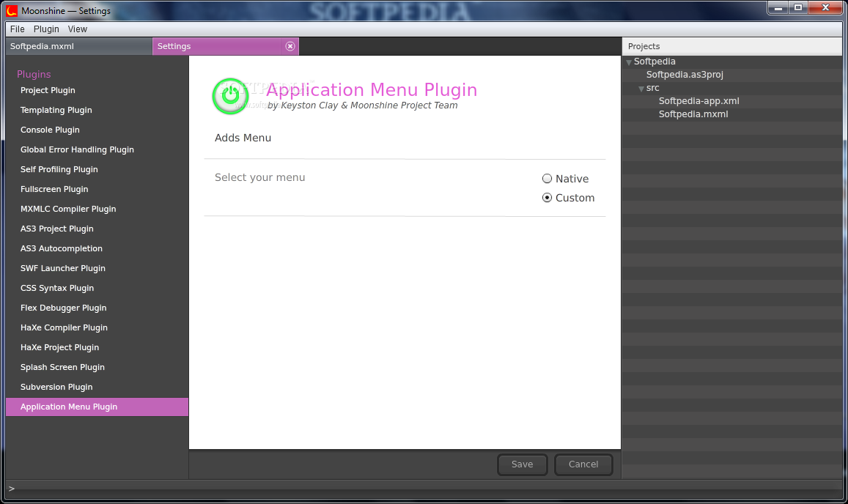
Task: Select HaXe Compiler Plugin
Action: click(97, 327)
